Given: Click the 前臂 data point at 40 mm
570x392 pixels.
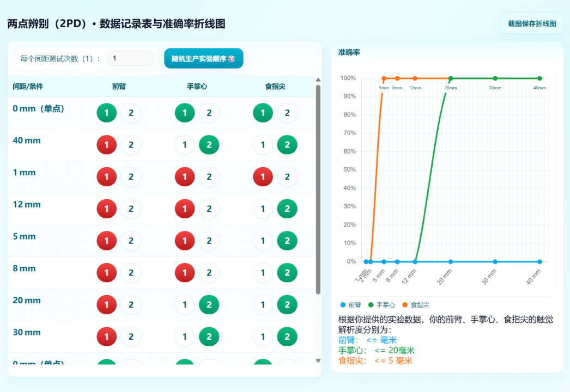Looking at the screenshot, I should 539,262.
